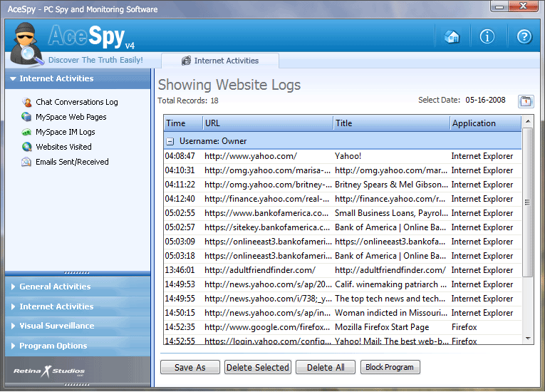Click the MySpace Web Pages globe icon

coord(26,117)
